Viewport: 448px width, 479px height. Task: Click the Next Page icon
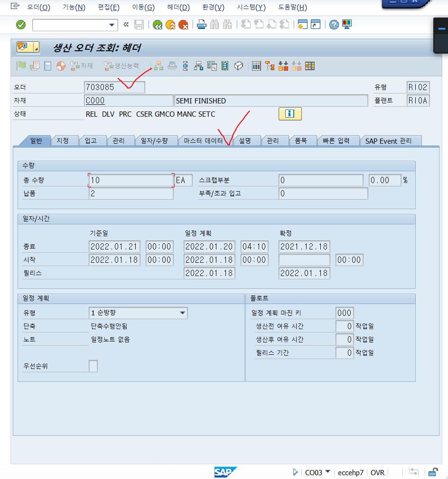click(x=271, y=25)
